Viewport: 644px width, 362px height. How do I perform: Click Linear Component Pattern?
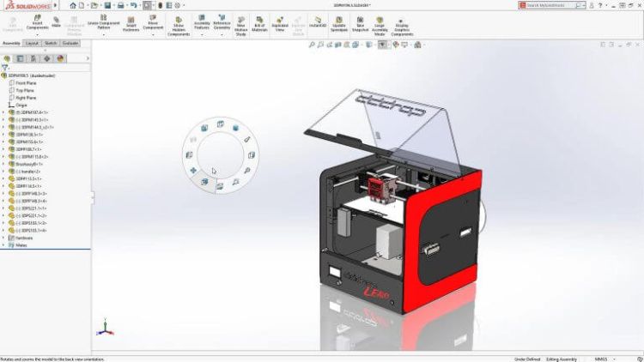click(104, 22)
